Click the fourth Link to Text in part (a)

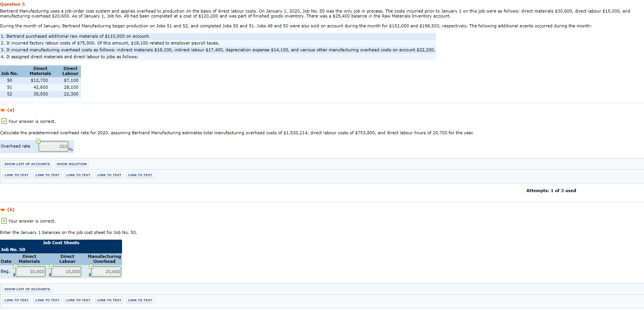click(109, 175)
